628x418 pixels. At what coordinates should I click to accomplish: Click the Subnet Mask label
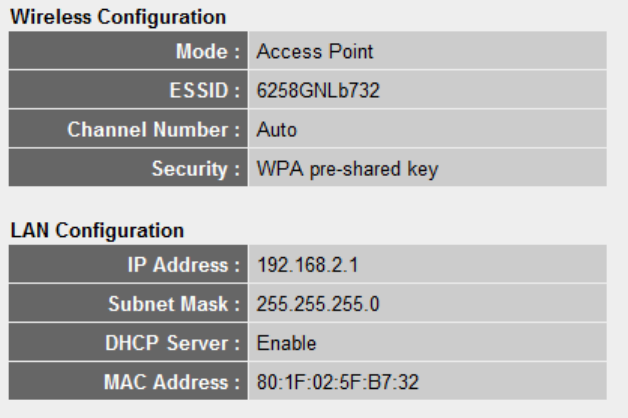pyautogui.click(x=174, y=304)
